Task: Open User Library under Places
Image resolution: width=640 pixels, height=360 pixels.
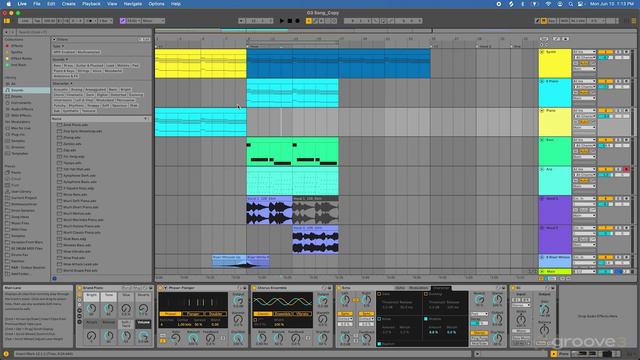Action: coord(21,191)
